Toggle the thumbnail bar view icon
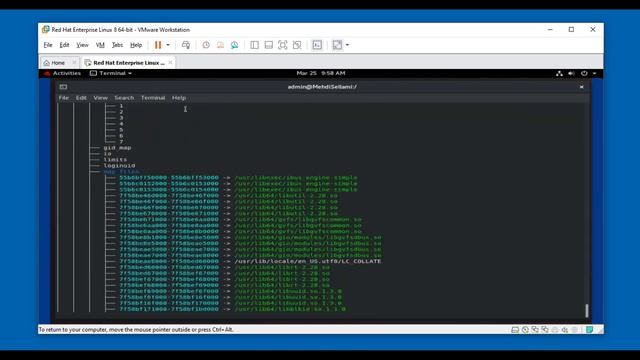 (x=269, y=45)
